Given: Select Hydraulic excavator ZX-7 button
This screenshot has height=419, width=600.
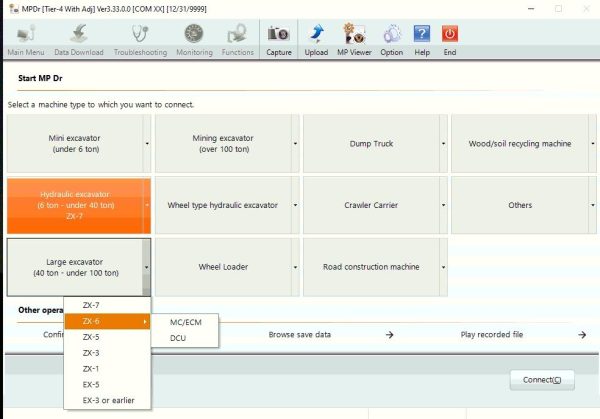Looking at the screenshot, I should [75, 205].
